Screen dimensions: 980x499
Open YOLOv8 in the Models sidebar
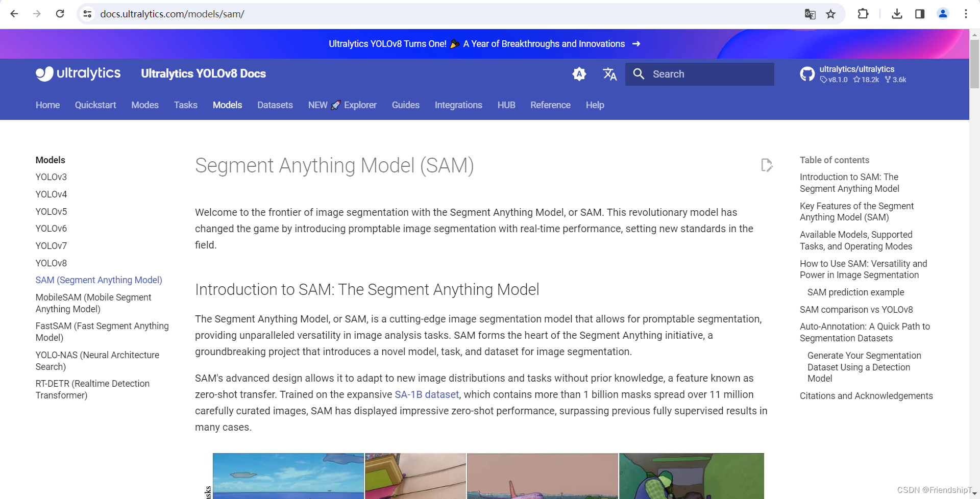point(51,263)
